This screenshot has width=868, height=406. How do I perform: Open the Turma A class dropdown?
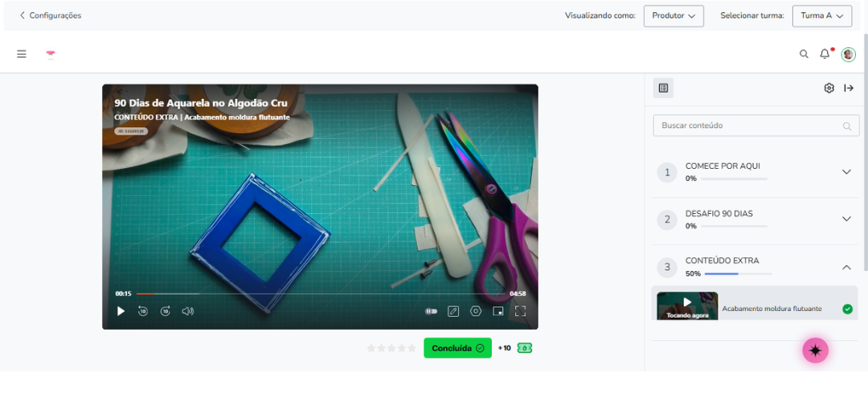click(x=822, y=16)
